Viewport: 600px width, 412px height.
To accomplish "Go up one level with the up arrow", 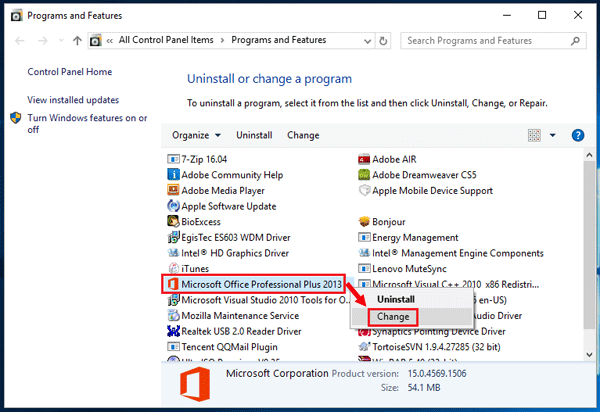I will [77, 40].
